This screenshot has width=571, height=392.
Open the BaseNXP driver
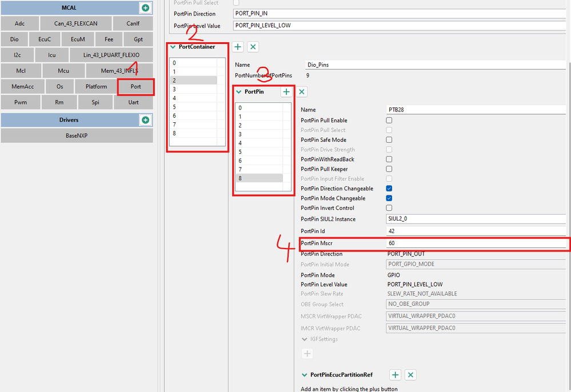click(77, 135)
